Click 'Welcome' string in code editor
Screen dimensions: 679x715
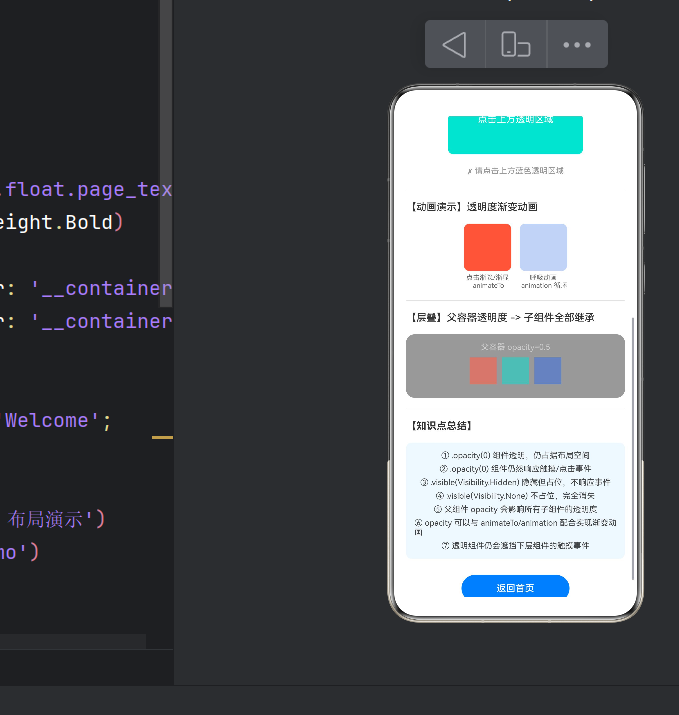[x=51, y=420]
